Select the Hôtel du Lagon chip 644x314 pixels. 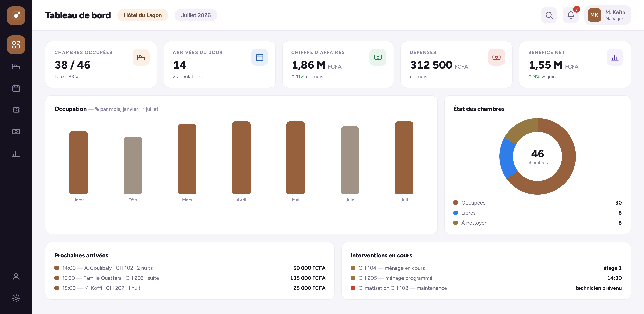(143, 15)
